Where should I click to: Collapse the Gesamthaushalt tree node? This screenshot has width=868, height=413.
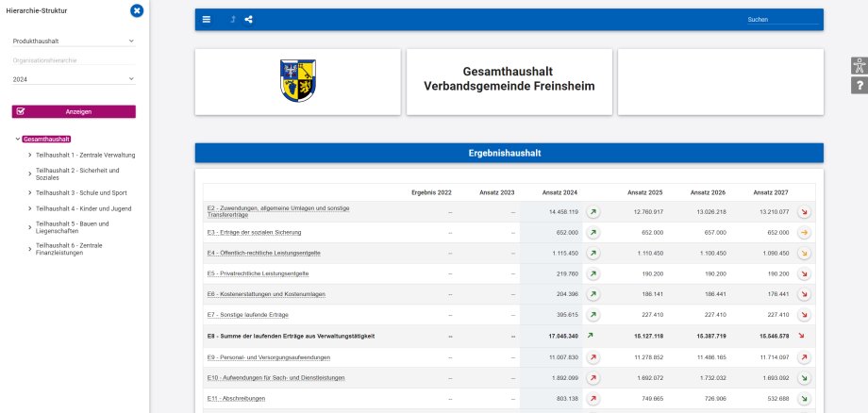pos(18,140)
